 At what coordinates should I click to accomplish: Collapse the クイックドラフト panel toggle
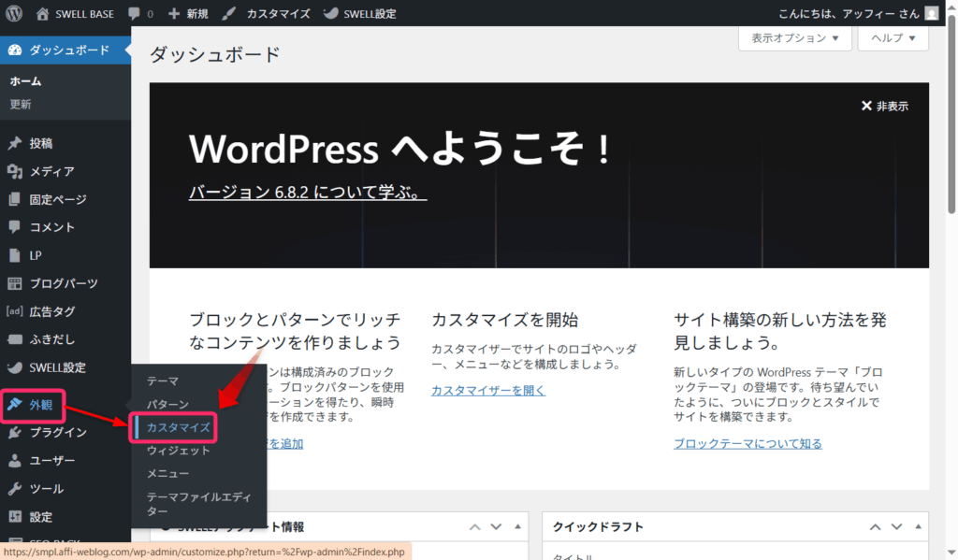click(x=918, y=527)
